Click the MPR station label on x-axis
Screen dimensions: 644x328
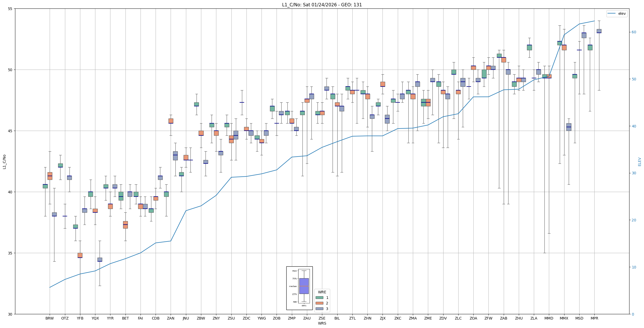click(x=594, y=318)
